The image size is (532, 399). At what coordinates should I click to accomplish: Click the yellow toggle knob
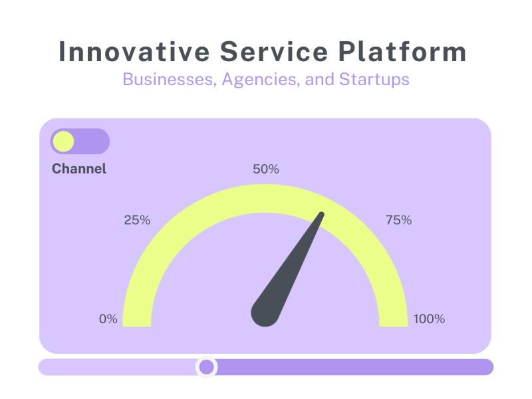pyautogui.click(x=63, y=142)
